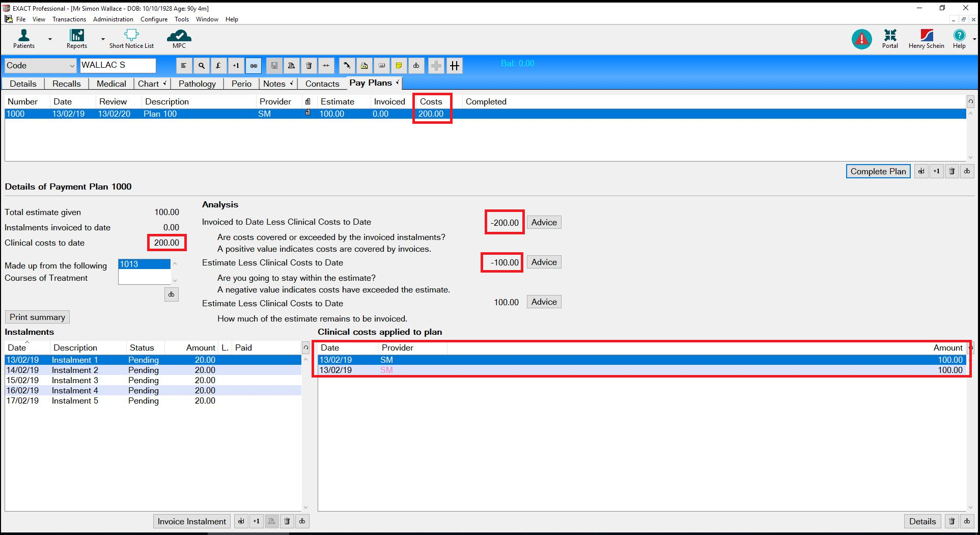Switch to the Pay Plans tab
Screen dimensions: 980x535
tap(371, 83)
